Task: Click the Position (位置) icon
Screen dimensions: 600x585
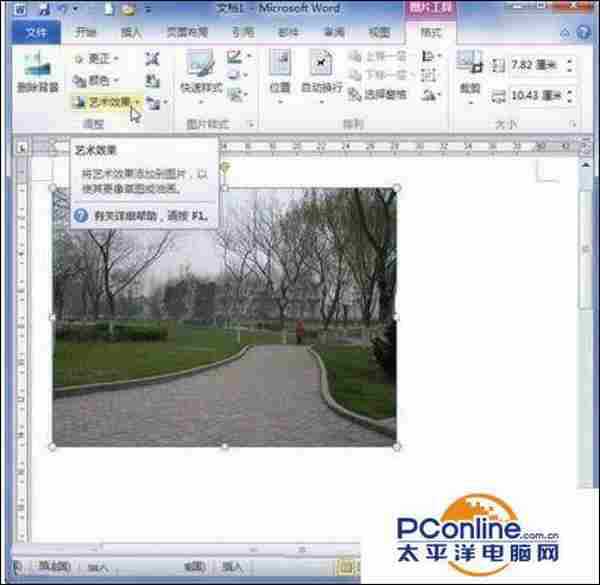Action: pyautogui.click(x=280, y=70)
